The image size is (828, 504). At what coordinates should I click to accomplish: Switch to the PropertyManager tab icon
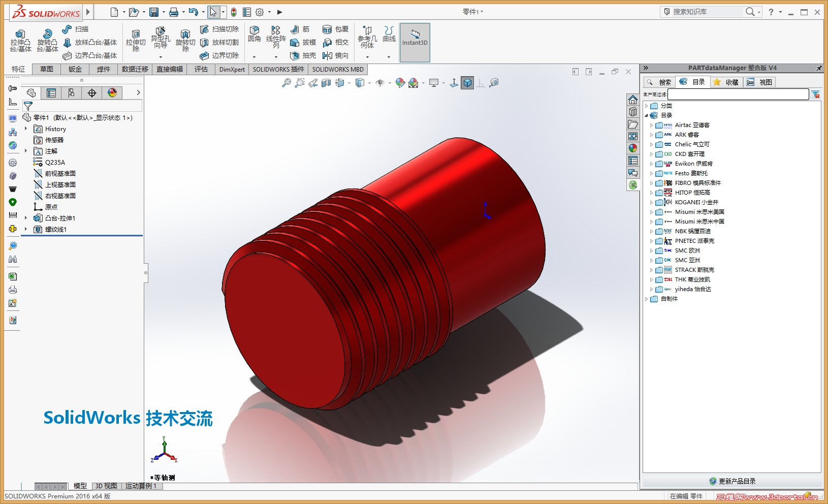click(51, 93)
